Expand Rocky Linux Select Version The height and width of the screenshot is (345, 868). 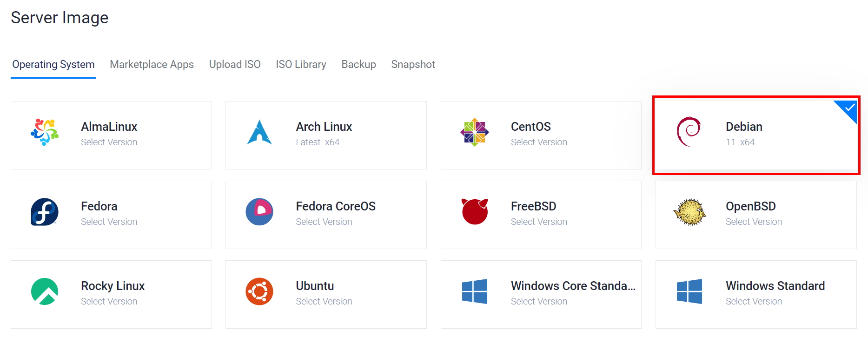109,301
